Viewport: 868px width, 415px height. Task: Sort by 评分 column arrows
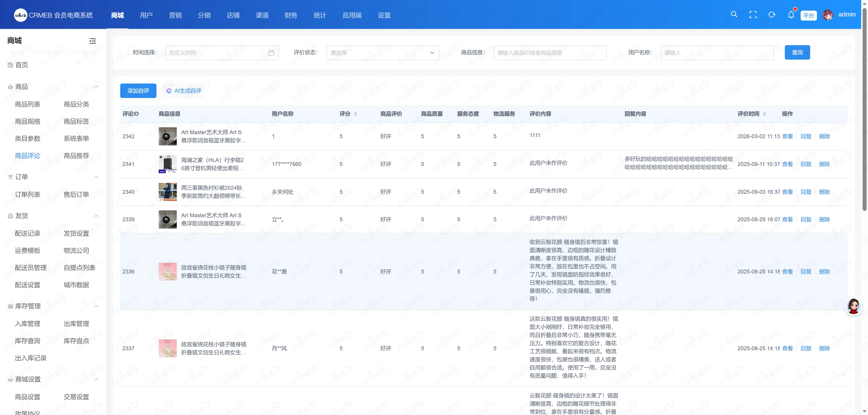coord(356,114)
